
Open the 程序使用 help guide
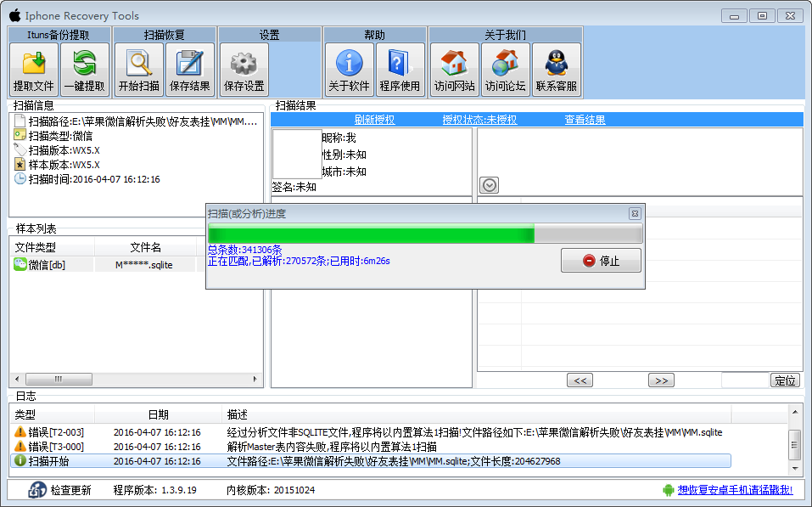(x=400, y=70)
